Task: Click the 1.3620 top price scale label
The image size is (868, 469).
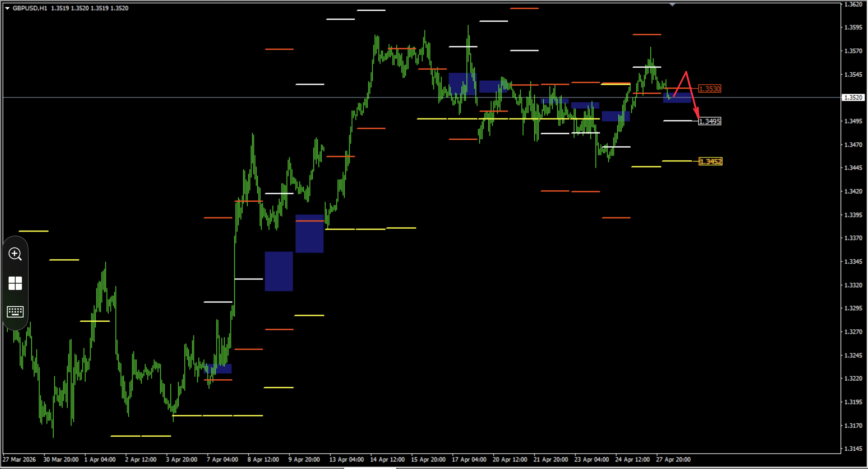Action: click(853, 4)
